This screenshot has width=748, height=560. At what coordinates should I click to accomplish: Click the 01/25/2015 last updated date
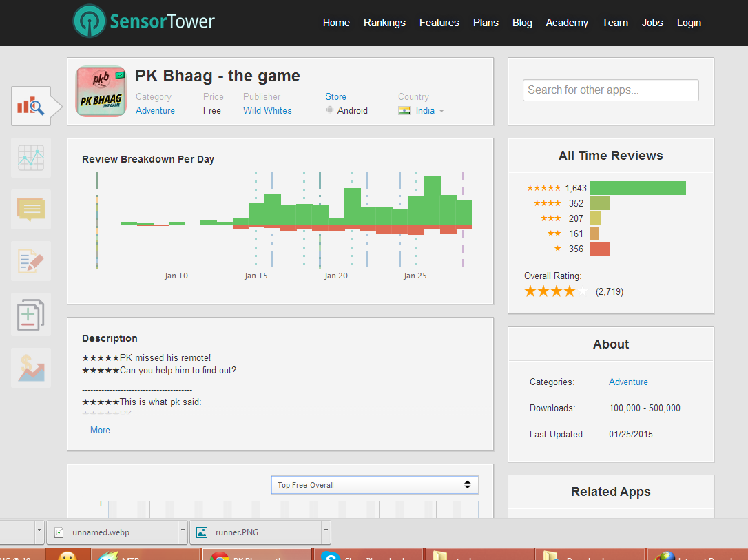point(631,435)
